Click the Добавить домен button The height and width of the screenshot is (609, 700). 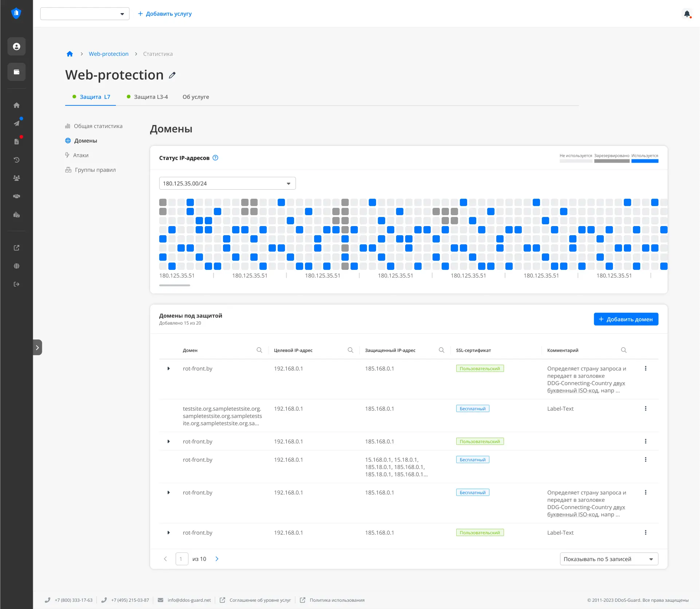[x=626, y=319]
